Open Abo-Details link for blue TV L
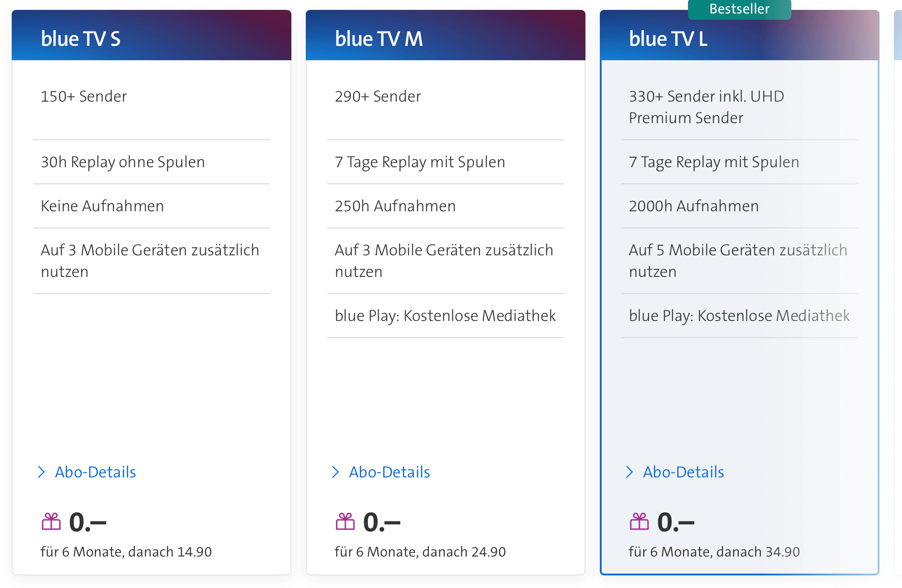This screenshot has height=588, width=902. click(x=683, y=472)
